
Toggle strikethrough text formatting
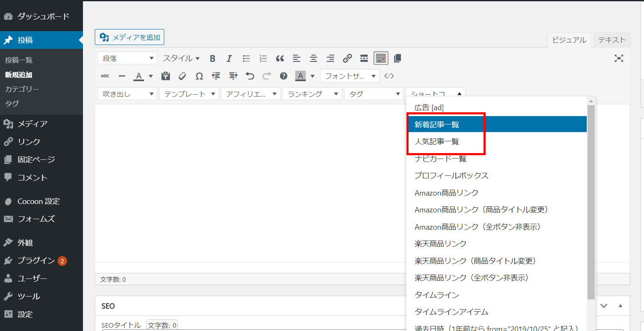[x=105, y=76]
